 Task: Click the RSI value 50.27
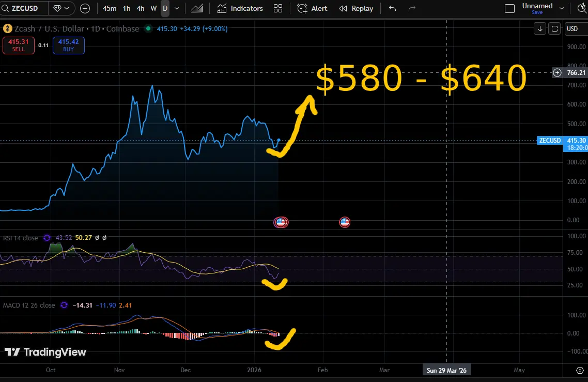pos(83,238)
